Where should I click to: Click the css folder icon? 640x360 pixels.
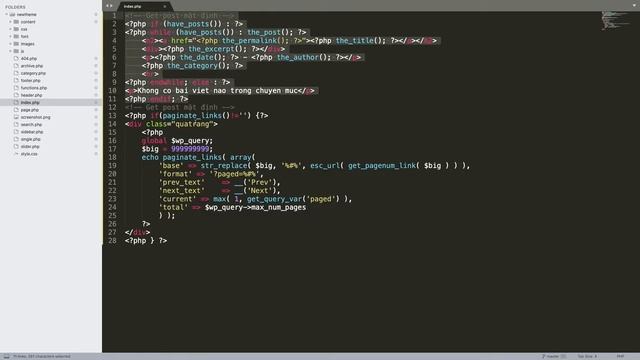(x=16, y=29)
